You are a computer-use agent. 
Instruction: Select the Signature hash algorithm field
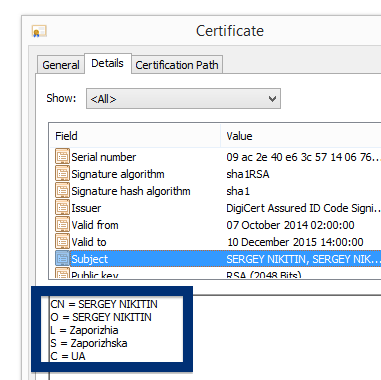pos(131,191)
